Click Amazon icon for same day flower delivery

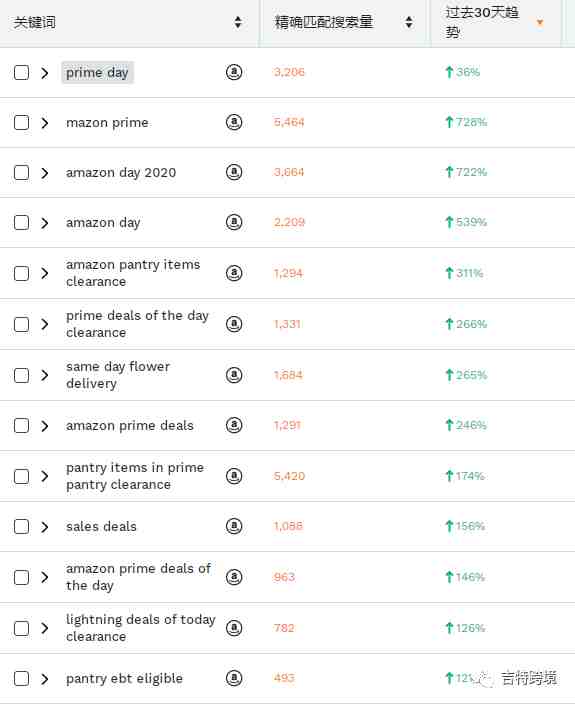[234, 375]
